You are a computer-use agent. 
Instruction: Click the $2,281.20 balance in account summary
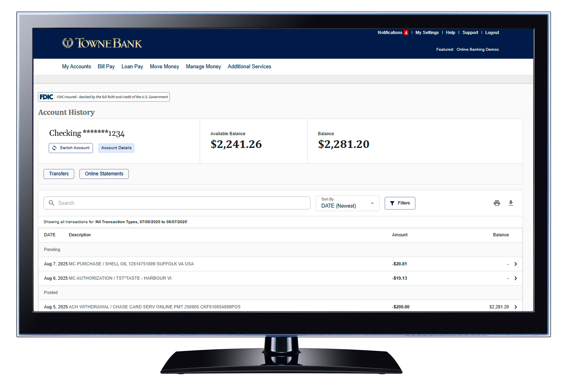pyautogui.click(x=343, y=144)
